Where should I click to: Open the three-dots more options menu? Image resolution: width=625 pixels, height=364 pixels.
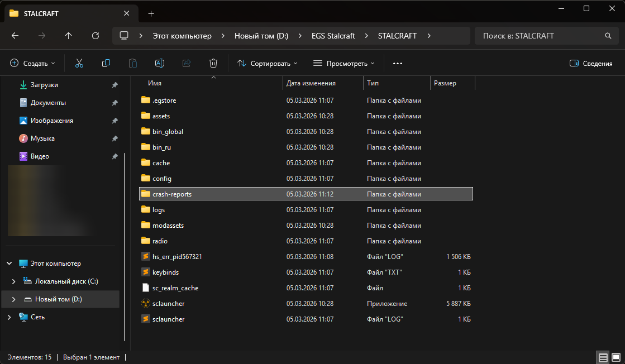[398, 64]
